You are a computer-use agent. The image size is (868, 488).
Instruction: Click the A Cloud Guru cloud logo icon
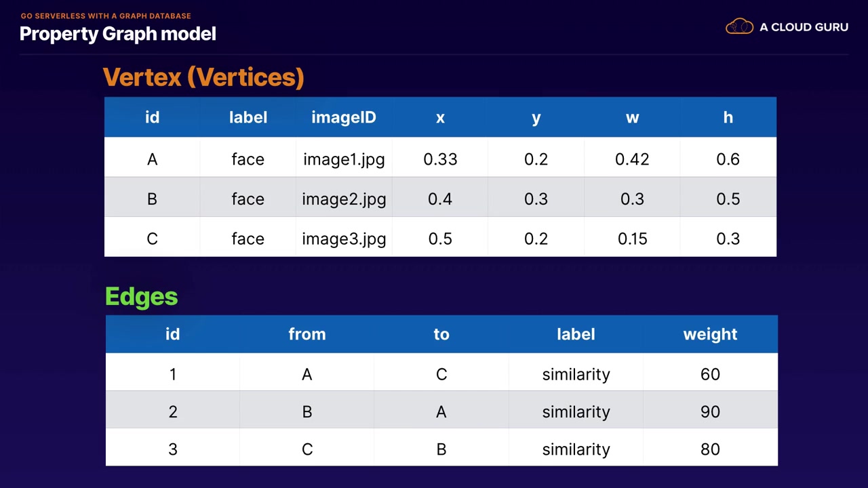coord(739,27)
